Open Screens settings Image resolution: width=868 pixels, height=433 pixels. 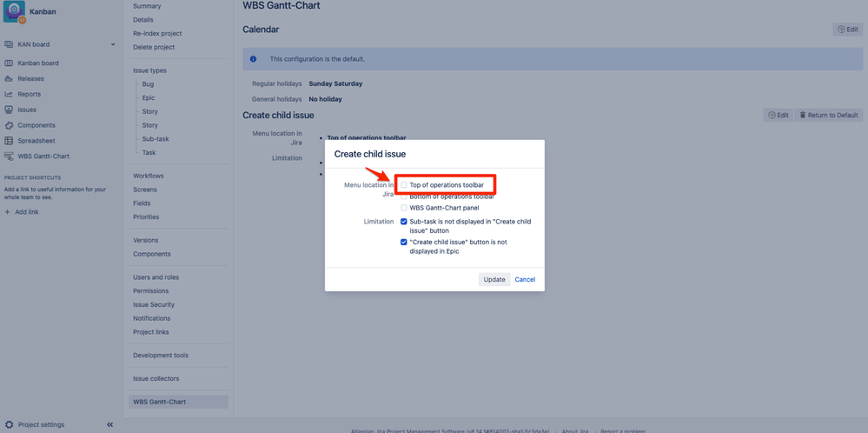(145, 190)
